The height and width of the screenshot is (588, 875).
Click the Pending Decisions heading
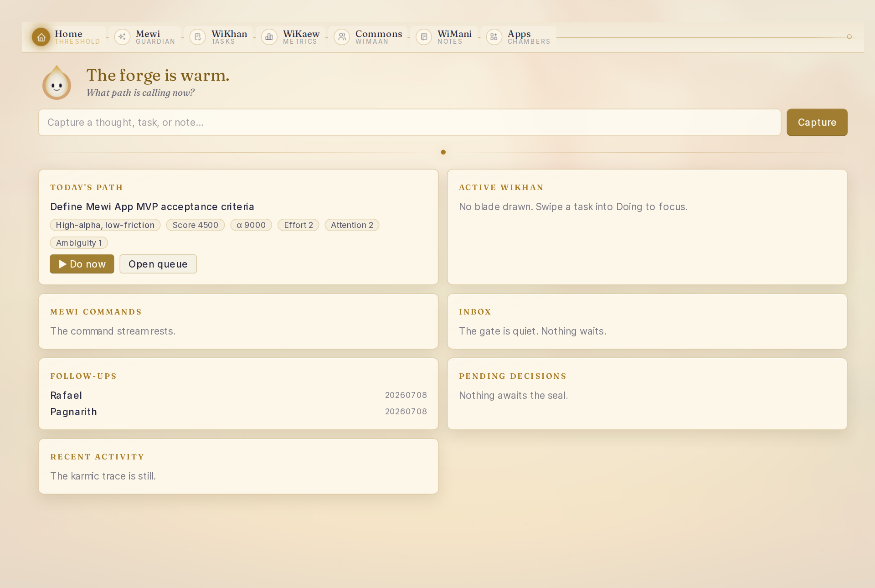tap(513, 376)
